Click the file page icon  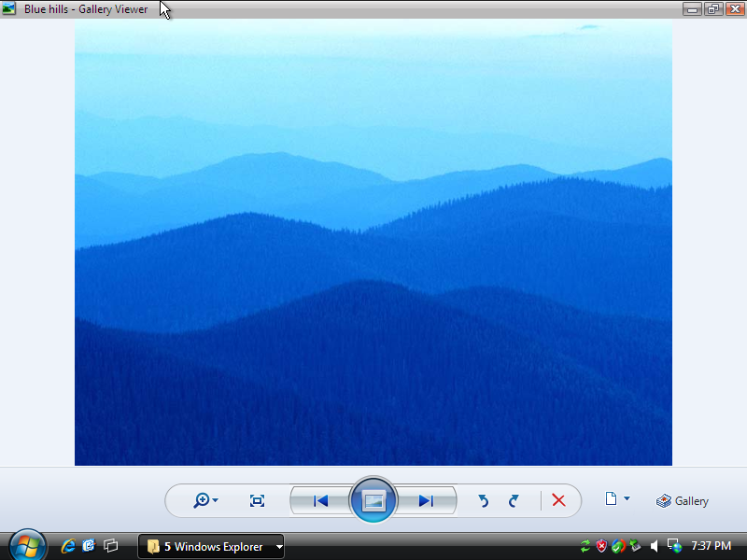tap(611, 498)
